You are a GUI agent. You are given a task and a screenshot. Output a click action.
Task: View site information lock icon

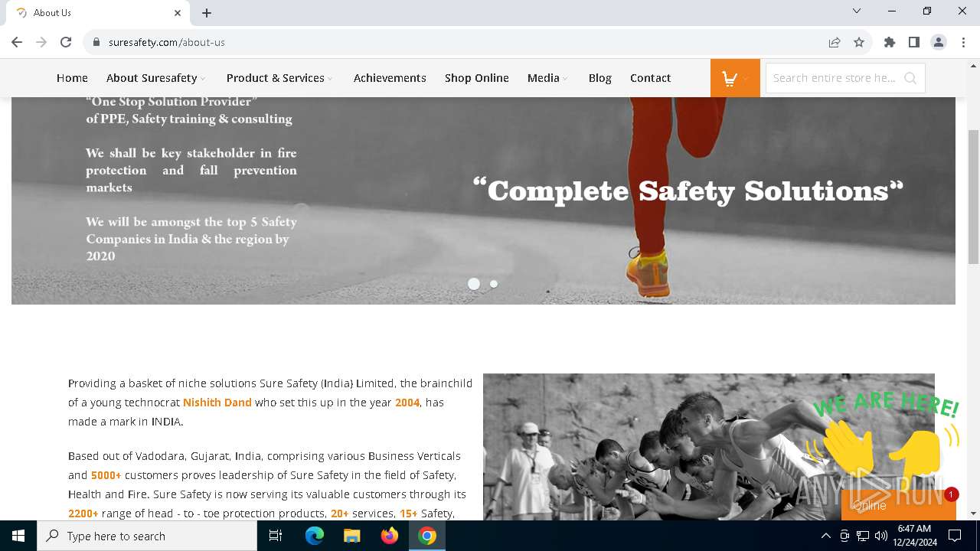(96, 42)
